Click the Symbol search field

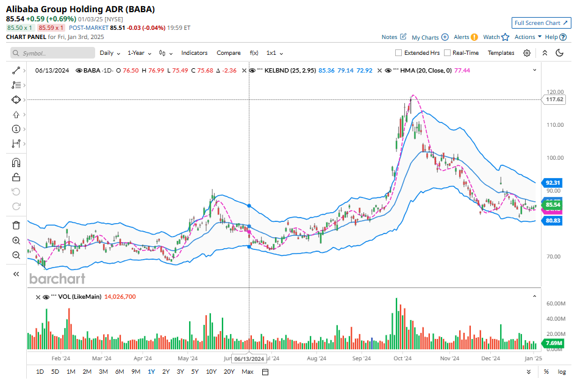52,53
